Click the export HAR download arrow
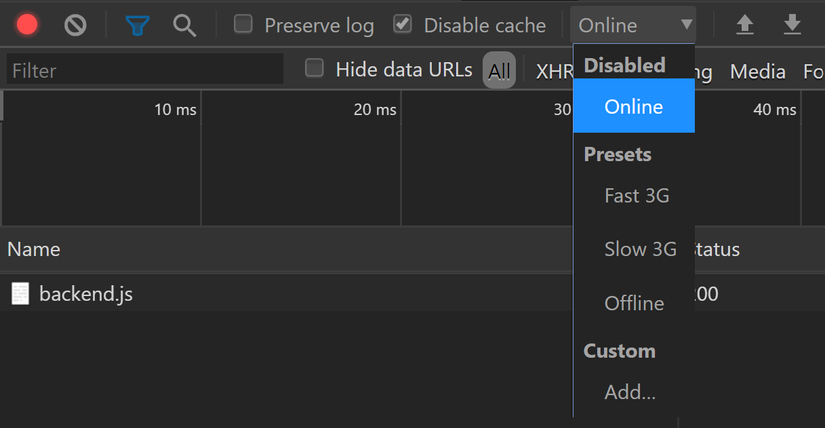The width and height of the screenshot is (825, 428). point(792,25)
